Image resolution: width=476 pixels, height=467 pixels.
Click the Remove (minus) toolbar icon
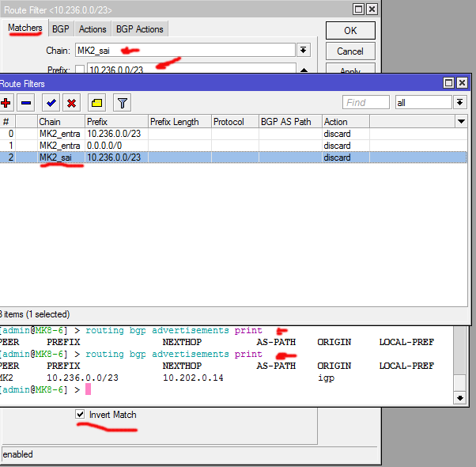click(x=26, y=103)
